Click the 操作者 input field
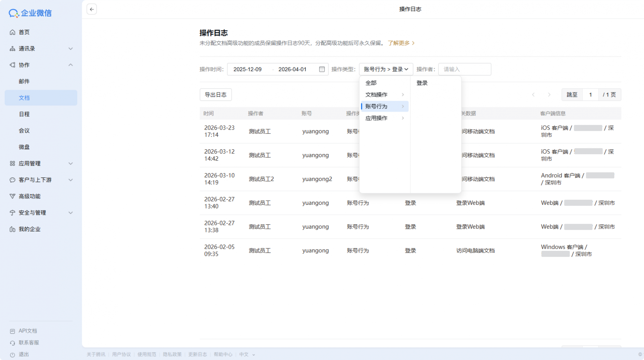The image size is (644, 360). coord(465,69)
